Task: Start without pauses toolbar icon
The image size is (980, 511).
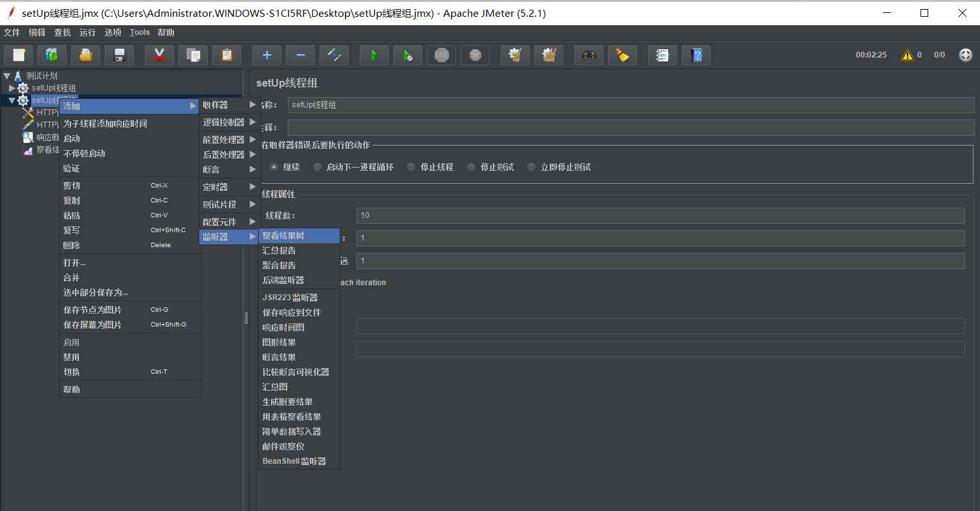Action: click(408, 55)
